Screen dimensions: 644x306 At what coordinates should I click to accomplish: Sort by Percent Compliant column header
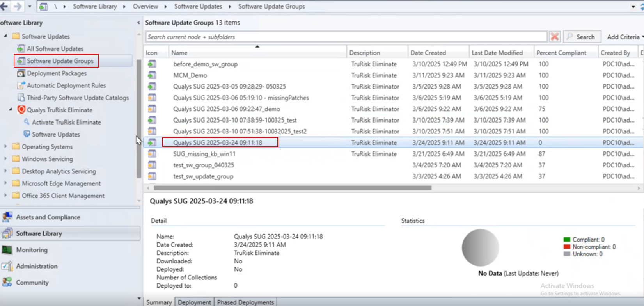pos(561,53)
